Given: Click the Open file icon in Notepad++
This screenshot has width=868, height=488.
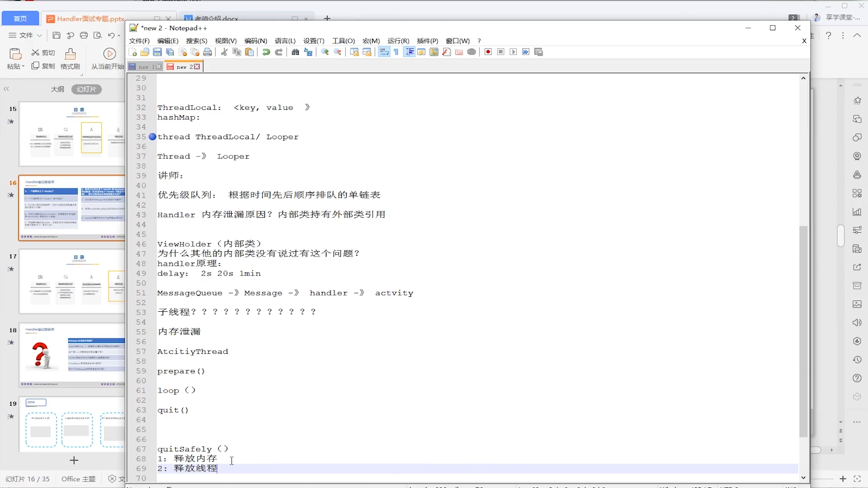Looking at the screenshot, I should coord(145,52).
